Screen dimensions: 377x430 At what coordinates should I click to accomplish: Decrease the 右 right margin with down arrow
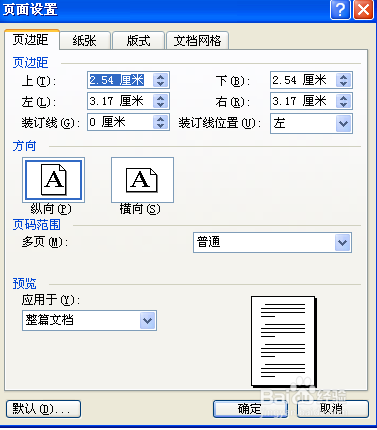[344, 105]
